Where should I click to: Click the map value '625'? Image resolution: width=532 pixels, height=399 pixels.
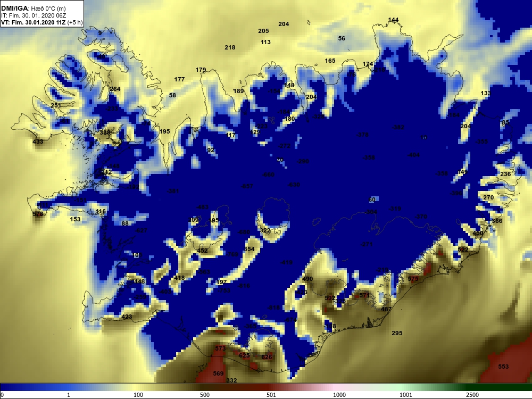244,355
